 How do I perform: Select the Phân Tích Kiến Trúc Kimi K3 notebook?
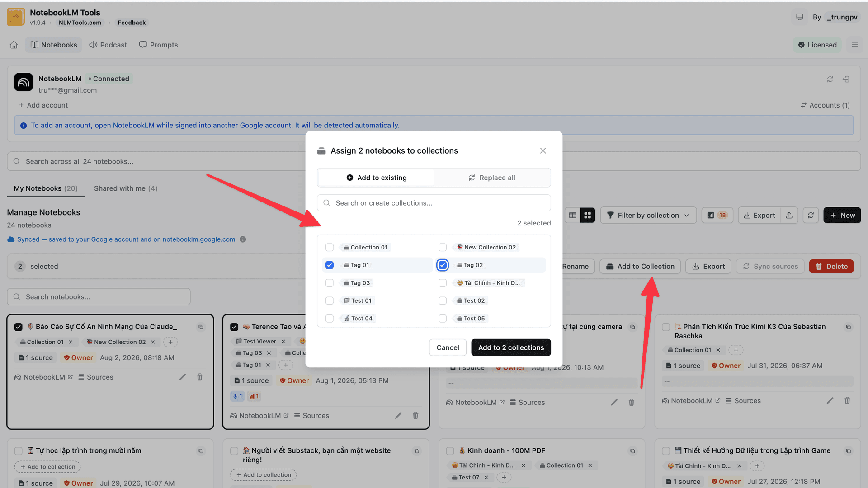pos(666,327)
